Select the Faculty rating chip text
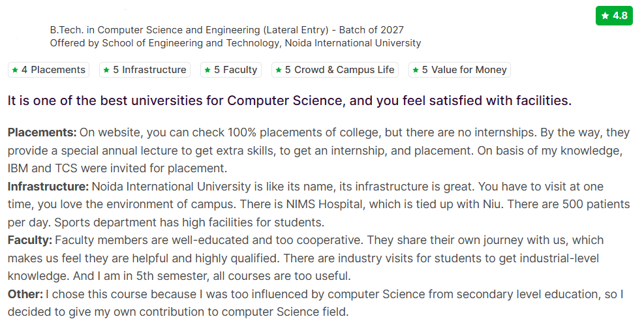The width and height of the screenshot is (644, 321). click(x=236, y=70)
